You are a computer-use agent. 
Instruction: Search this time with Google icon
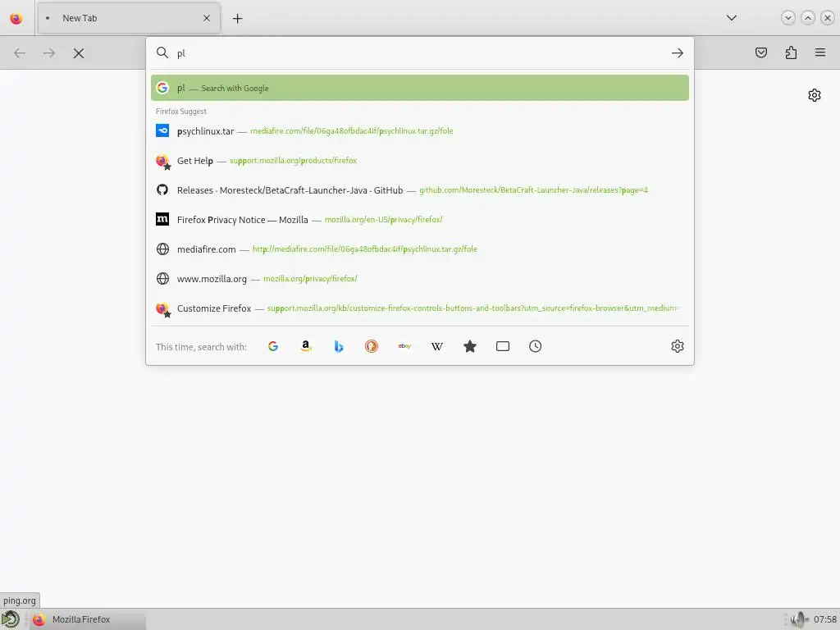273,347
